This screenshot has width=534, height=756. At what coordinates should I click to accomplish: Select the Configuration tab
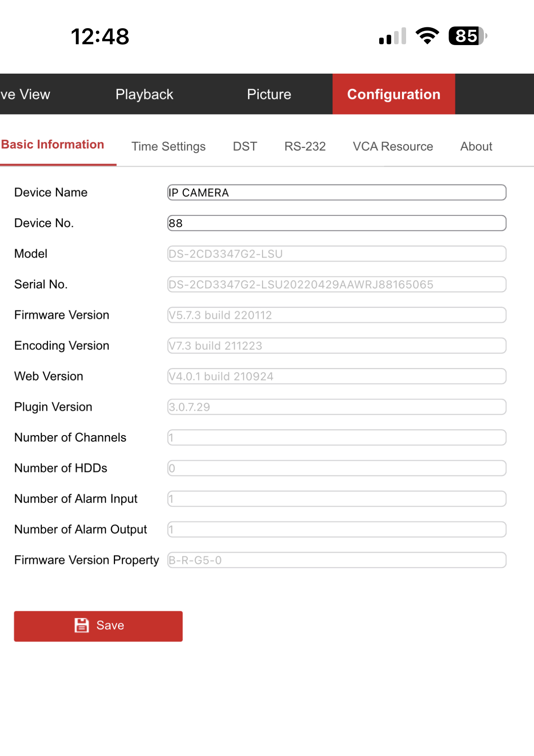393,94
